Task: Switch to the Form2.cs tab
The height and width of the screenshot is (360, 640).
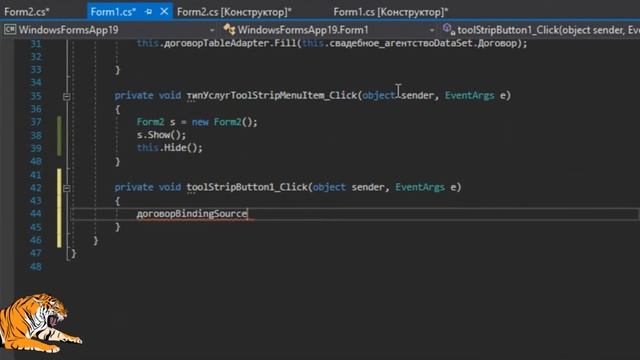Action: [27, 12]
